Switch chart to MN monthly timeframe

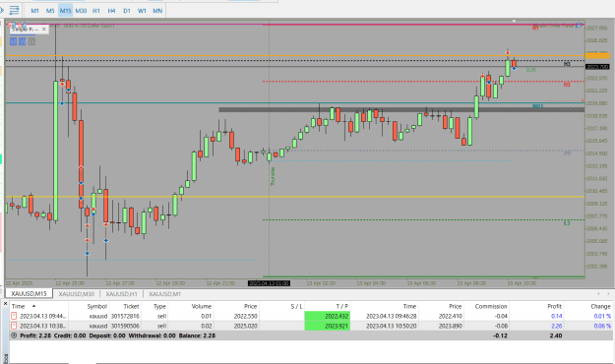coord(157,11)
